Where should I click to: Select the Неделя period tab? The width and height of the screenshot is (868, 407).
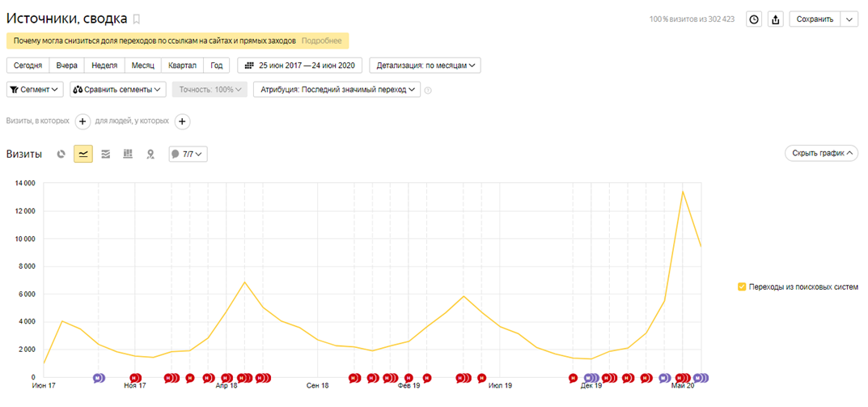coord(104,66)
